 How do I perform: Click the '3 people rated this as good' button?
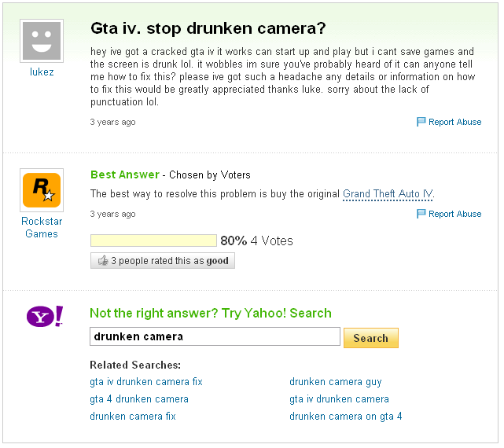tap(163, 260)
